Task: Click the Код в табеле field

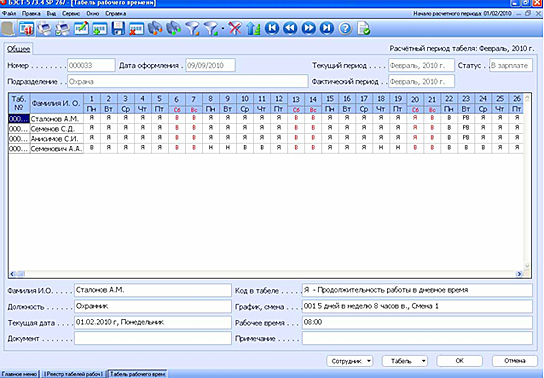Action: pos(417,290)
